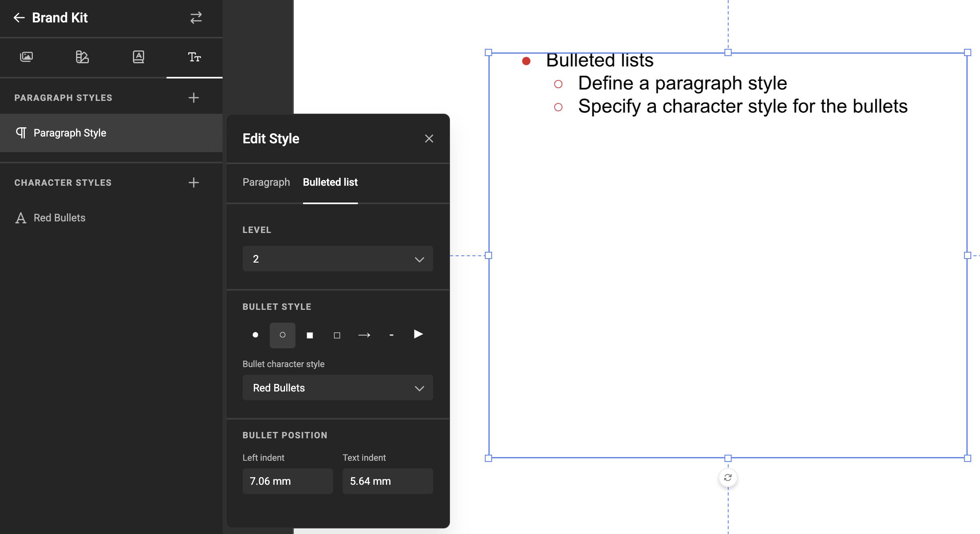980x534 pixels.
Task: Click the swap/transfer icon beside Brand Kit
Action: tap(195, 18)
